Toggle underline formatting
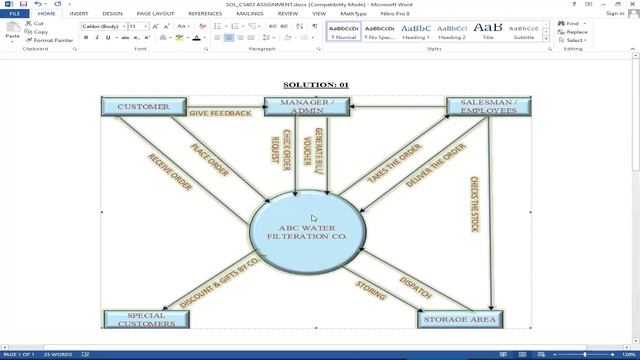640x360 pixels. coord(108,38)
